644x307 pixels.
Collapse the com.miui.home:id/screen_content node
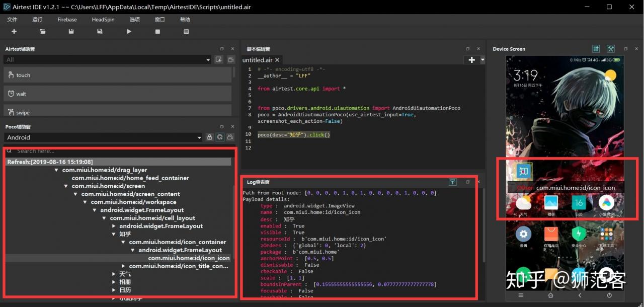pos(76,194)
